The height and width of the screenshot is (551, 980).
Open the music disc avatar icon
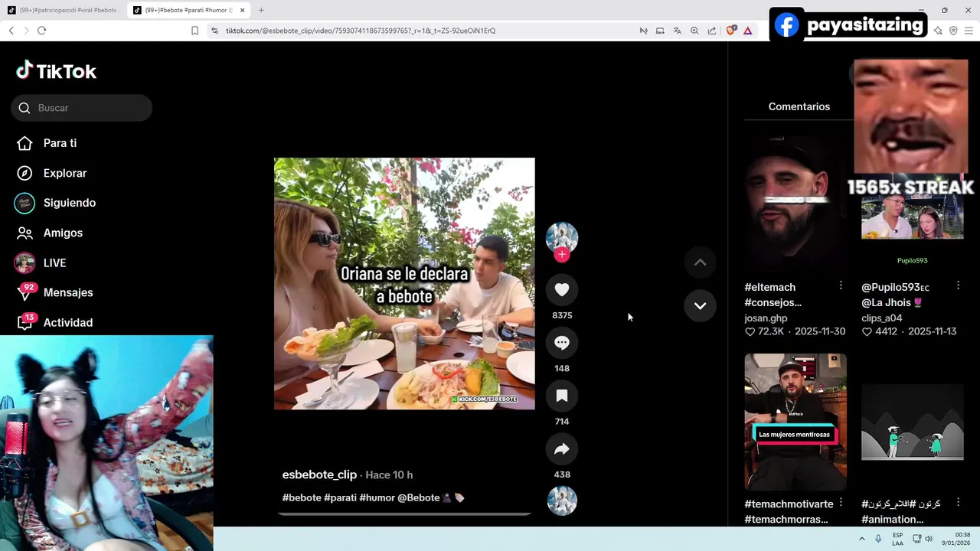tap(562, 501)
